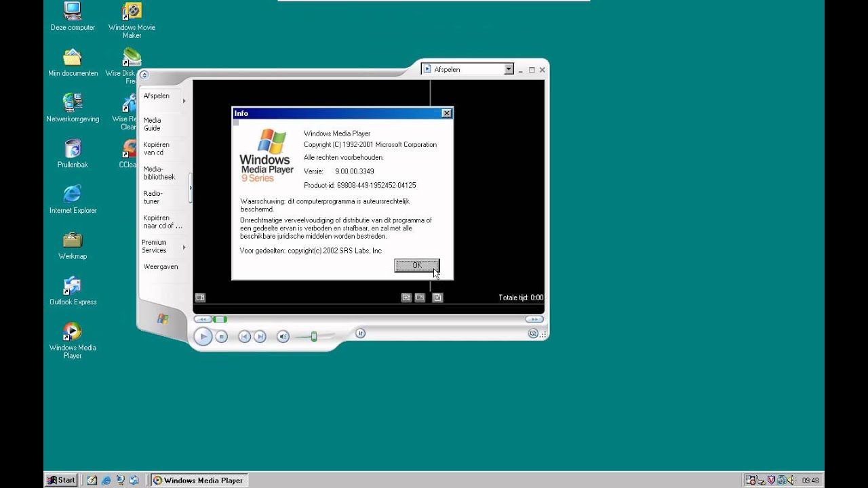Expand the arrow next to Premium Services
The width and height of the screenshot is (868, 488).
point(184,247)
